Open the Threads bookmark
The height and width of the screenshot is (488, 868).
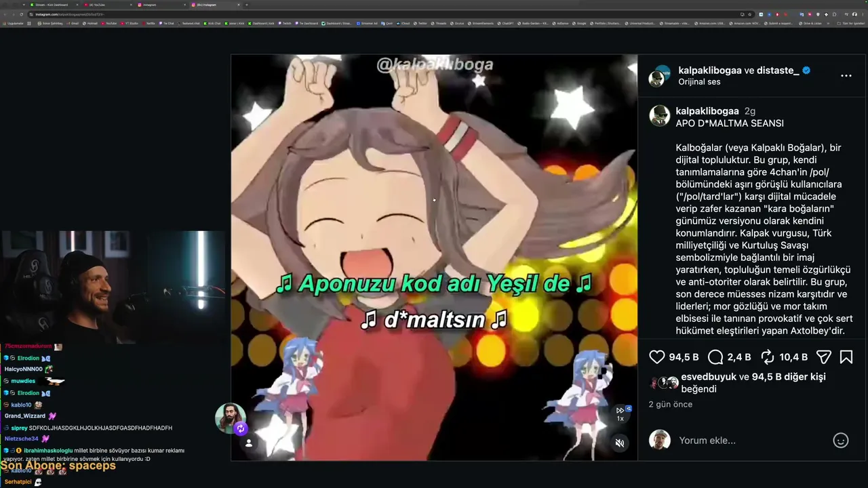coord(440,23)
